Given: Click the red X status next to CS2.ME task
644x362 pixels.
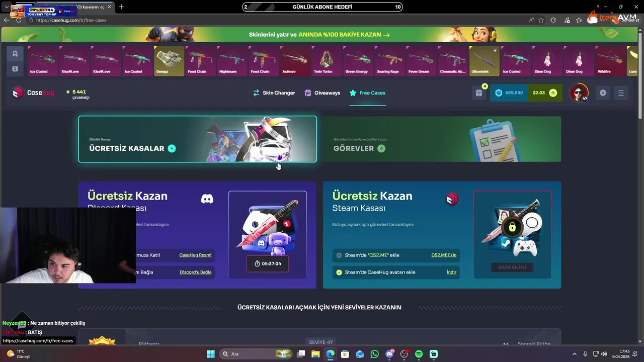Looking at the screenshot, I should click(339, 255).
